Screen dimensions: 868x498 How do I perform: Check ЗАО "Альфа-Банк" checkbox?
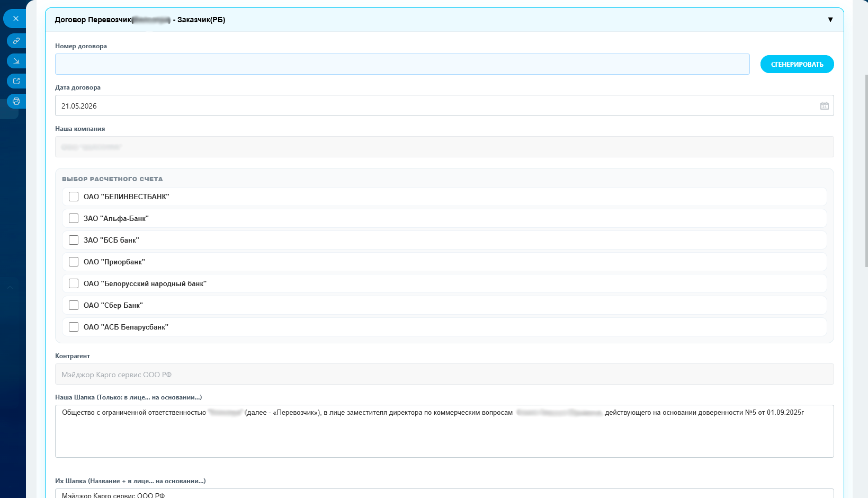(x=74, y=218)
